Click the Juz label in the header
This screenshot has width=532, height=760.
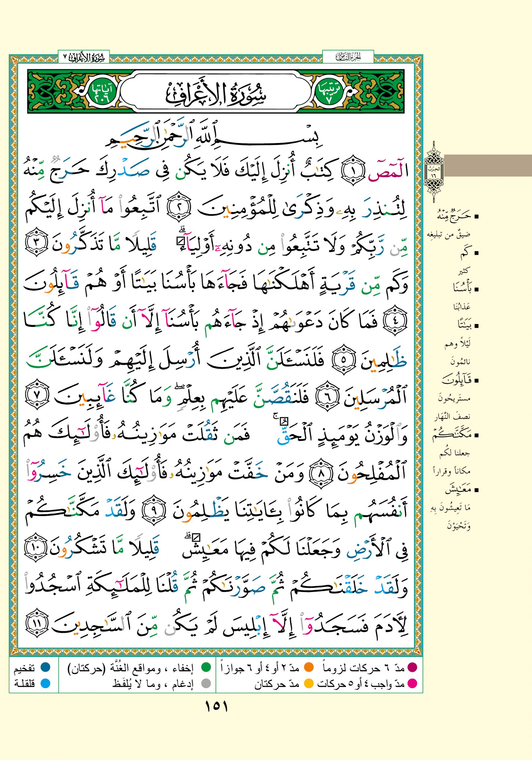348,57
